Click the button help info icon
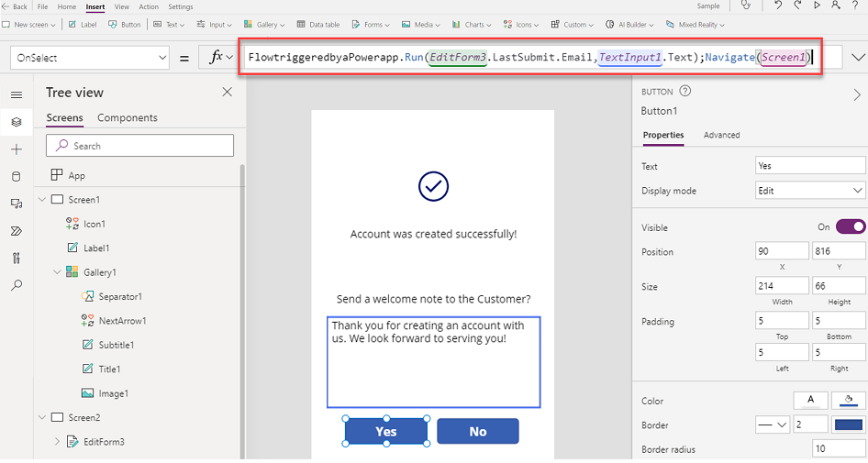Image resolution: width=868 pixels, height=463 pixels. click(684, 91)
